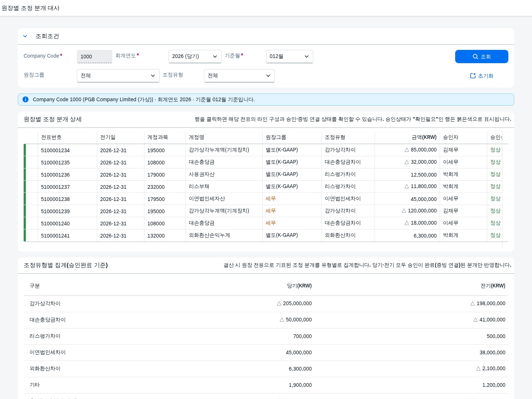The image size is (532, 399).
Task: Open the 조정유형 dropdown
Action: [x=239, y=76]
